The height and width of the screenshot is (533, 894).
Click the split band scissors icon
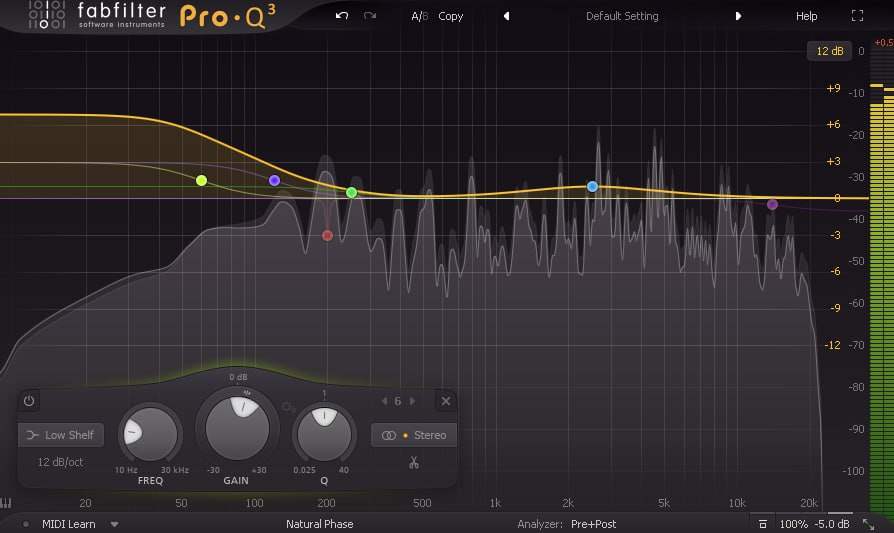tap(414, 462)
